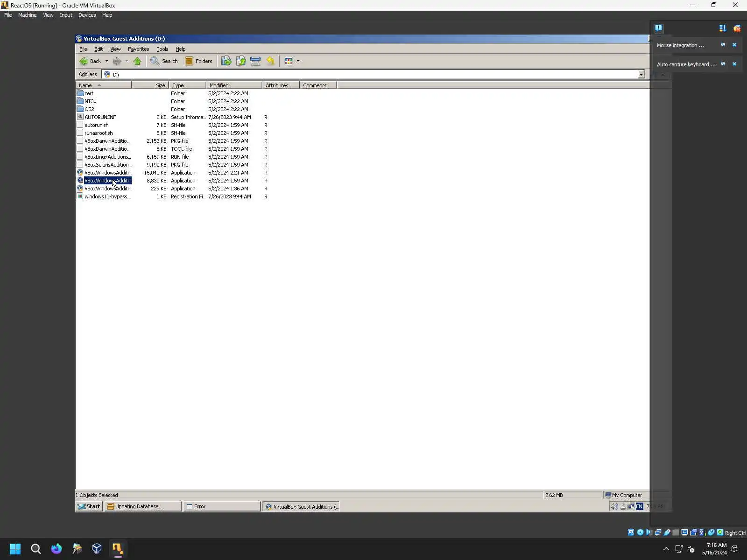Viewport: 747px width, 560px height.
Task: Open the Tools menu in the explorer window
Action: [x=162, y=49]
